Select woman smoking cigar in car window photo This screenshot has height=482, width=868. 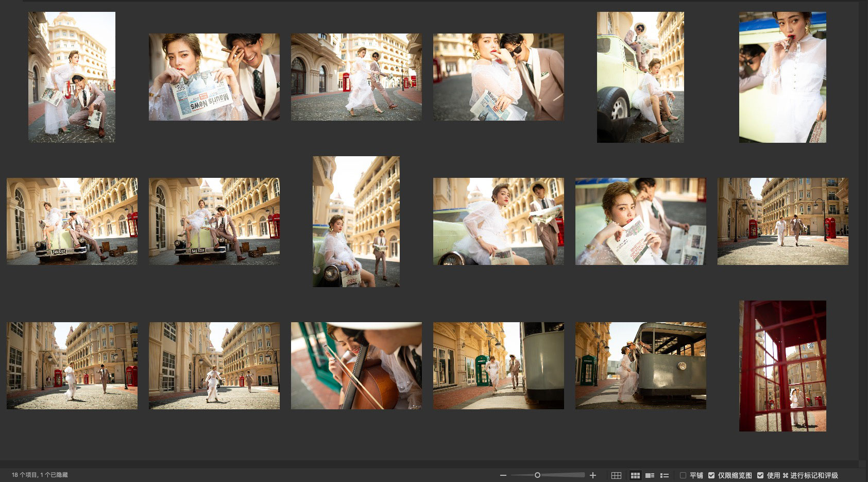pos(782,77)
